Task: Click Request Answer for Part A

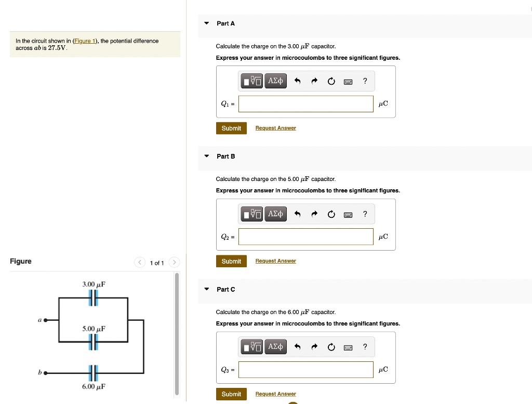Action: tap(275, 128)
